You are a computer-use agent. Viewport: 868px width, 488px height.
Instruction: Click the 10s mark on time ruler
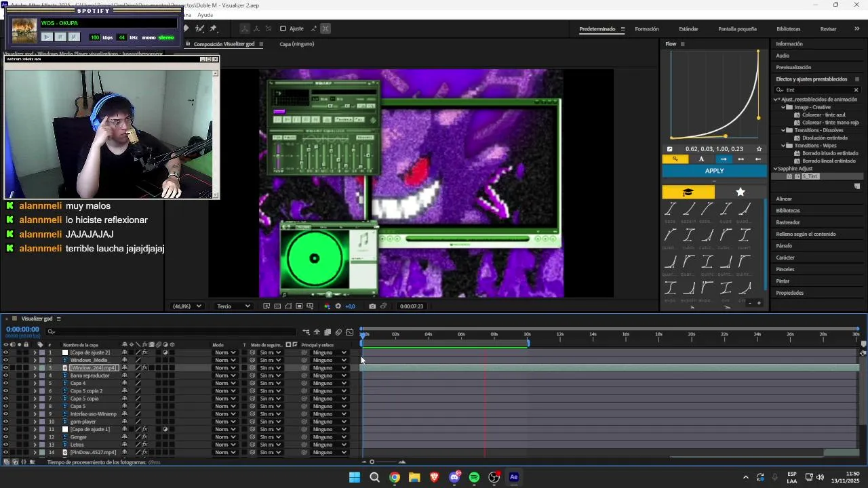coord(527,334)
